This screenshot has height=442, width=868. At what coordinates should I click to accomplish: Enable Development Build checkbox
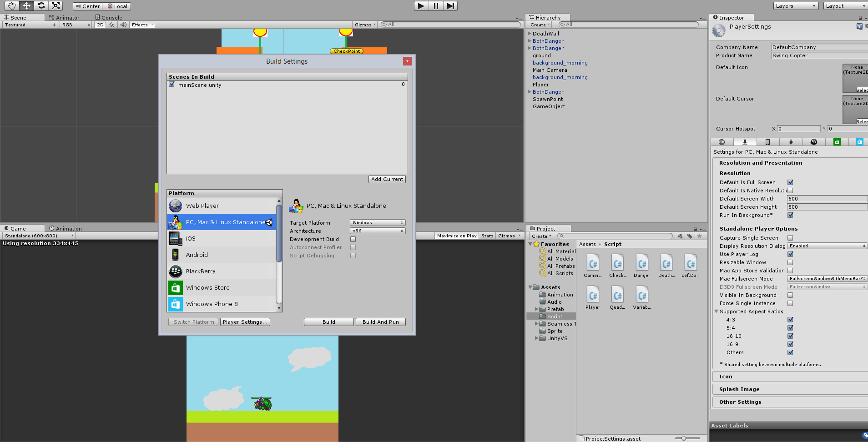click(x=353, y=239)
